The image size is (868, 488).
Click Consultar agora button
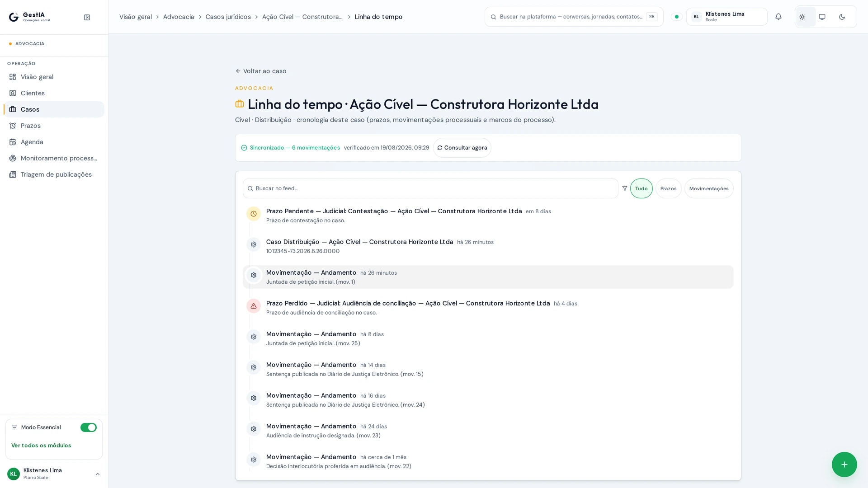point(462,148)
